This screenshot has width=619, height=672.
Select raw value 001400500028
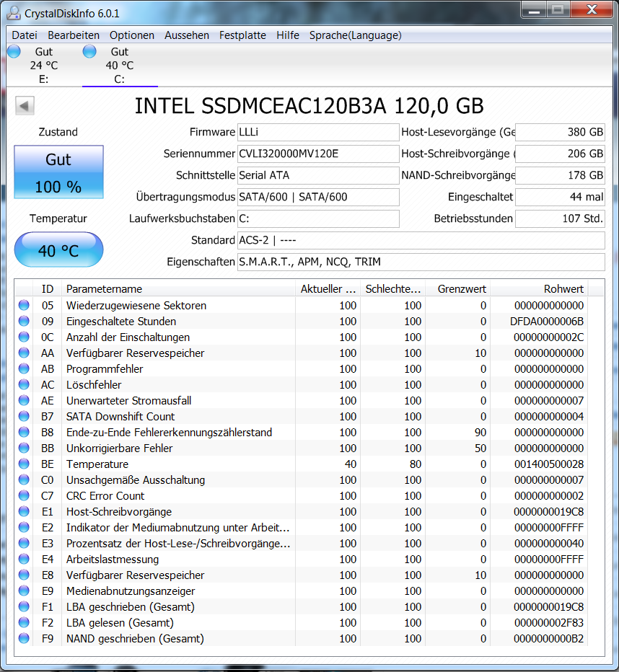tap(549, 464)
